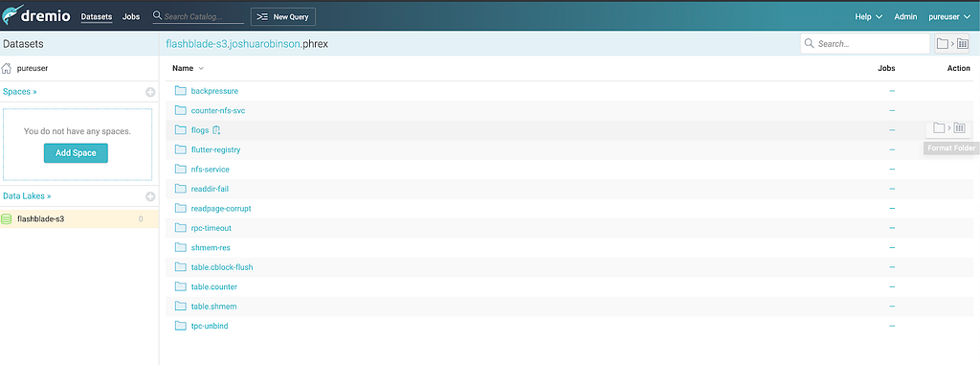Open the table.cblock-flush folder

(222, 267)
